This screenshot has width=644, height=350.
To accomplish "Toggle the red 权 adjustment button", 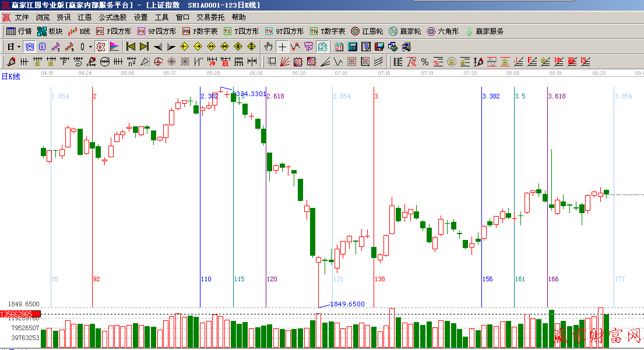I will 100,47.
